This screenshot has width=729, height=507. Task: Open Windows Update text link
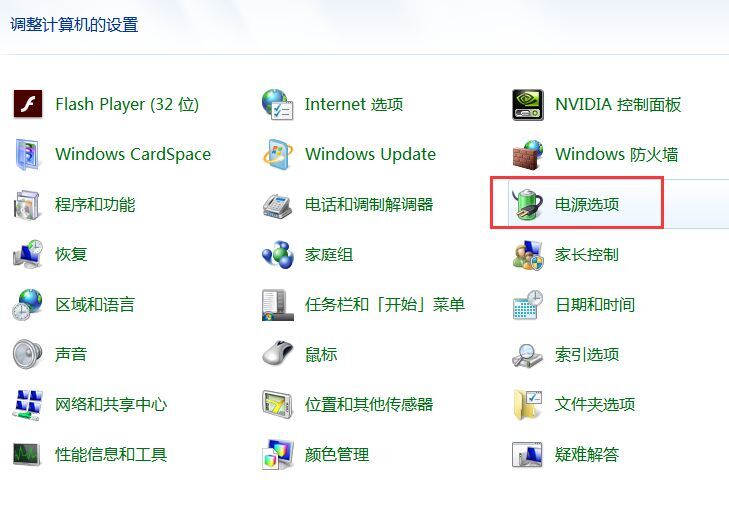coord(371,154)
